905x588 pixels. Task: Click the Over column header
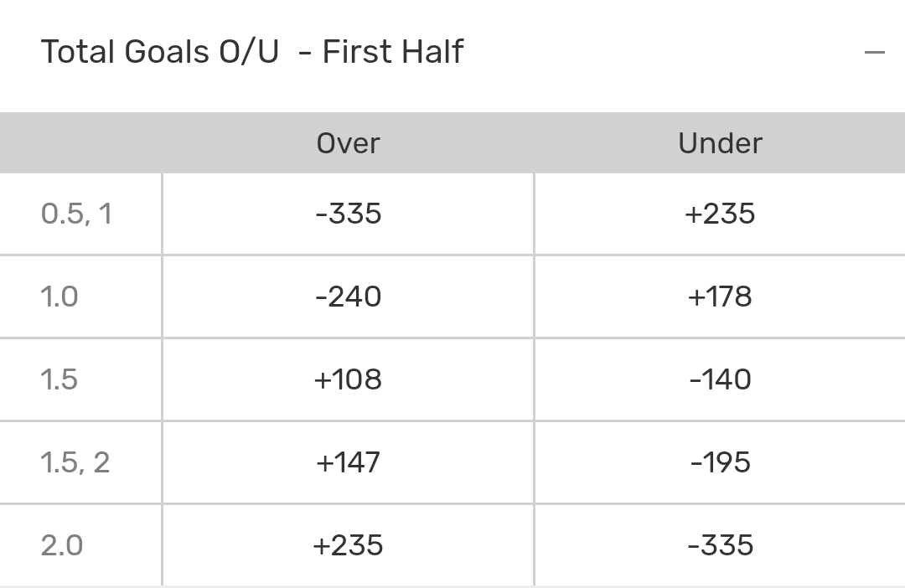tap(348, 143)
